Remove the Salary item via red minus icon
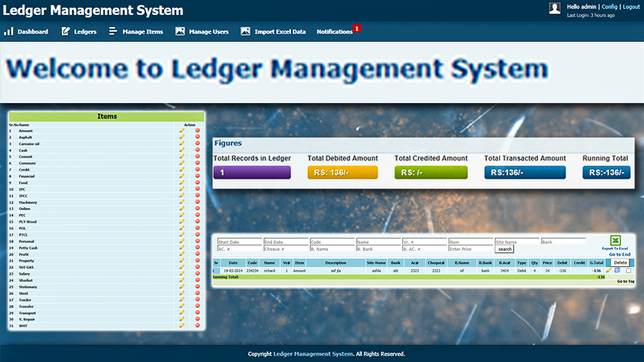This screenshot has width=644, height=362. 197,274
